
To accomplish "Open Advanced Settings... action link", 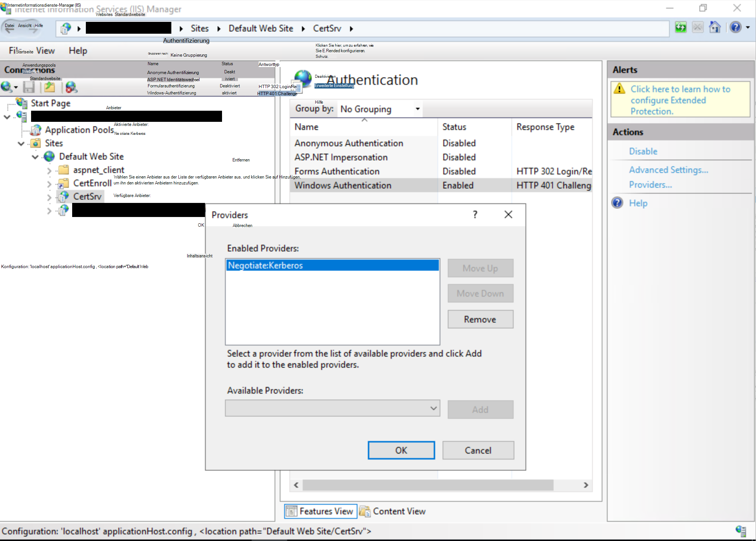I will 668,170.
